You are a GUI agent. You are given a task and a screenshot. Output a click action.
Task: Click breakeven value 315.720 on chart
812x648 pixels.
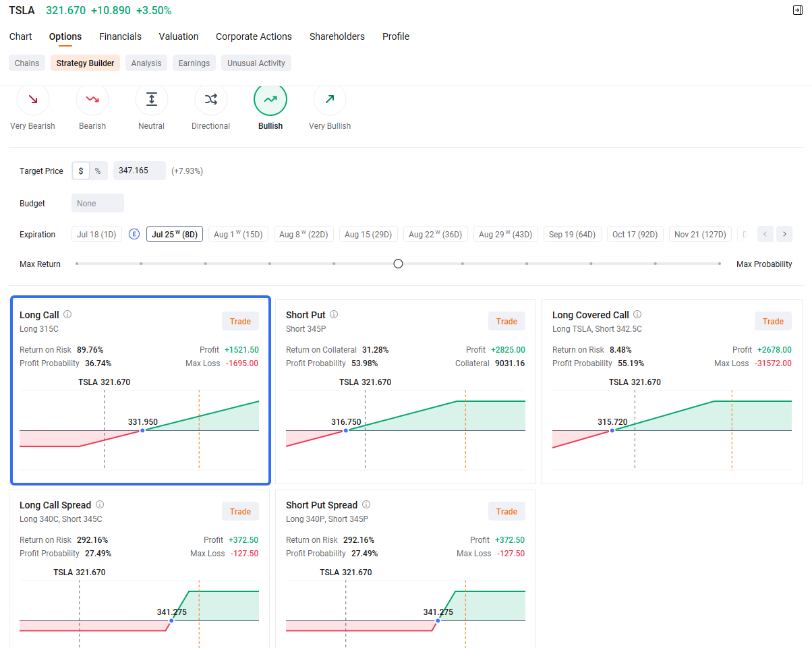click(x=612, y=422)
